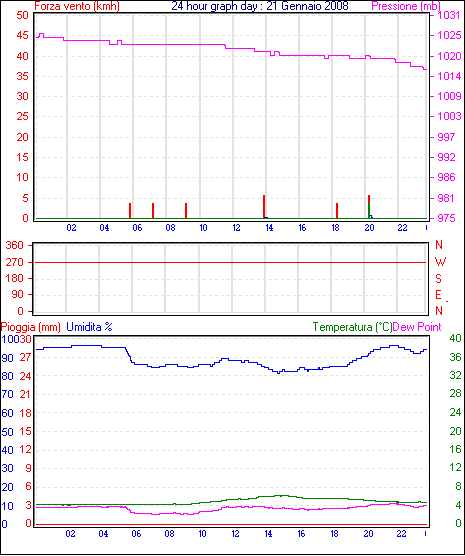Select hour 12 on top chart time axis

(x=236, y=228)
